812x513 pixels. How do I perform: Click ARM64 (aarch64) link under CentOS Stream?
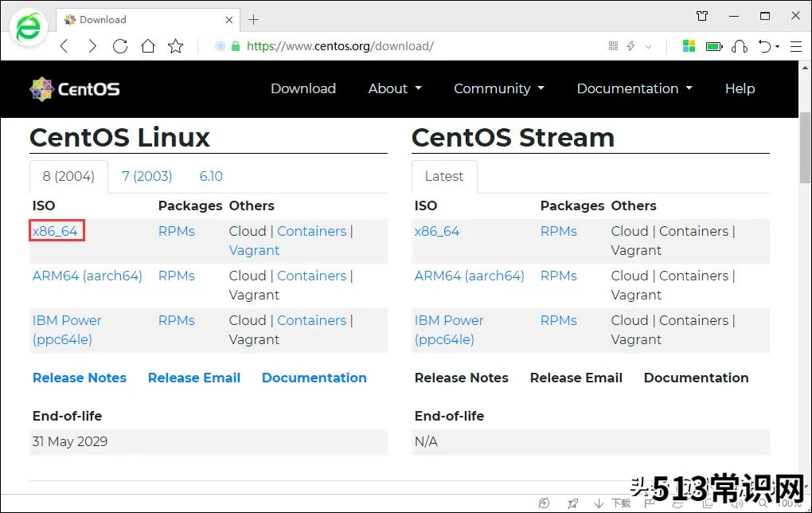[x=469, y=276]
